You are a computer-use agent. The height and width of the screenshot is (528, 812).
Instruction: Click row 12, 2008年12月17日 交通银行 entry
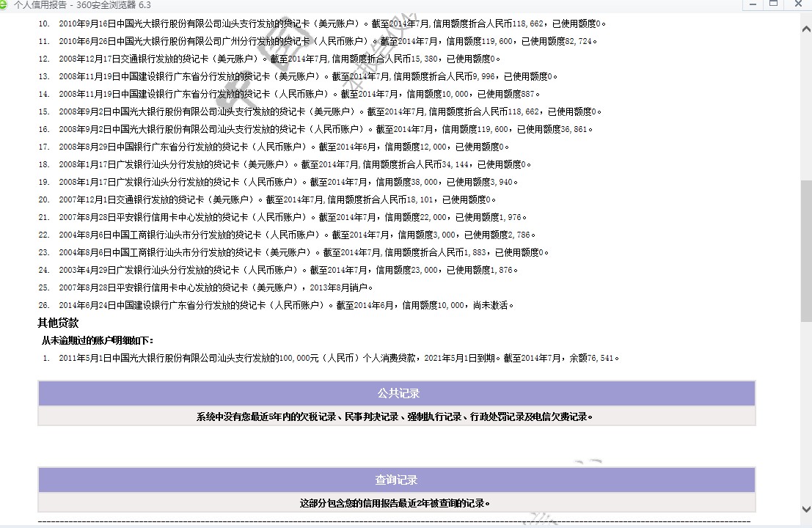tap(269, 59)
